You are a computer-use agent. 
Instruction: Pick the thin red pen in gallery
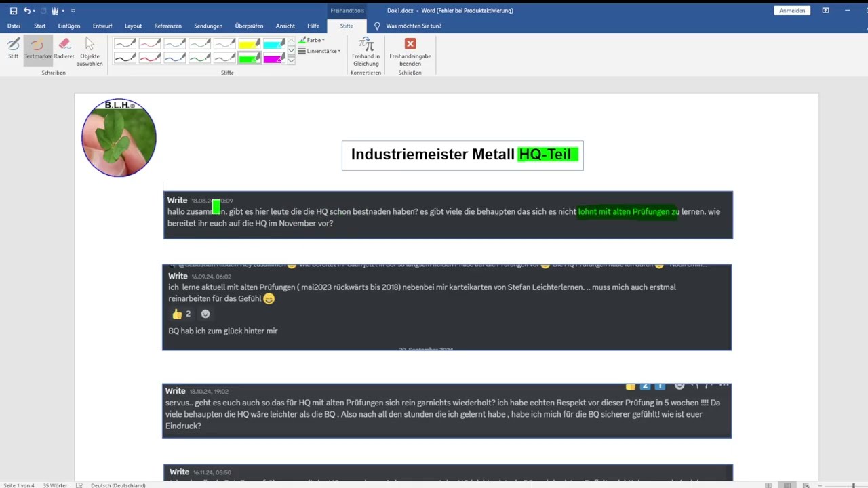150,43
